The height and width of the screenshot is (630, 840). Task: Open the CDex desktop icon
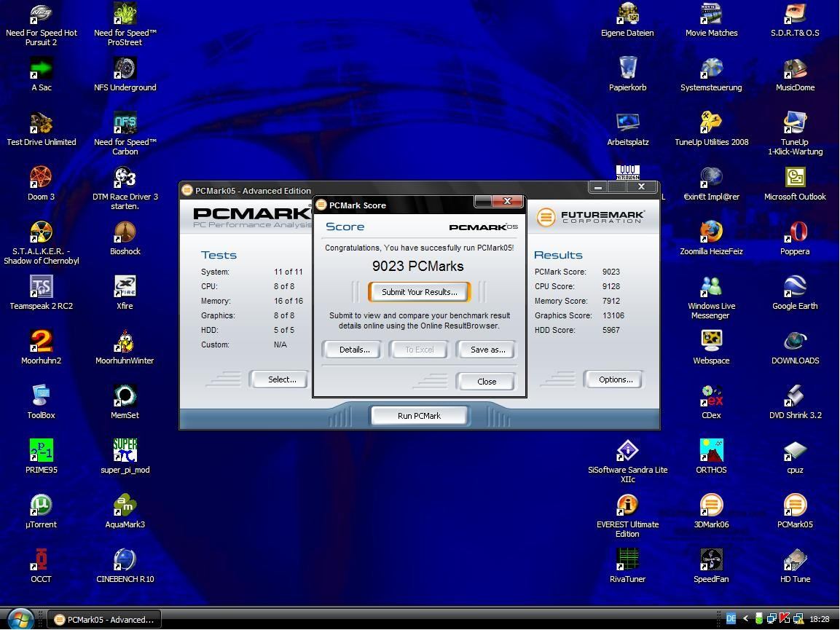tap(712, 397)
